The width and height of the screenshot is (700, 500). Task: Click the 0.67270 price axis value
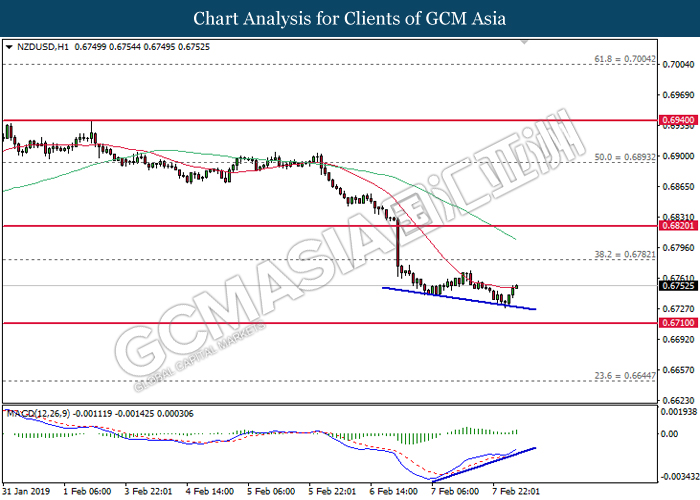[x=678, y=309]
